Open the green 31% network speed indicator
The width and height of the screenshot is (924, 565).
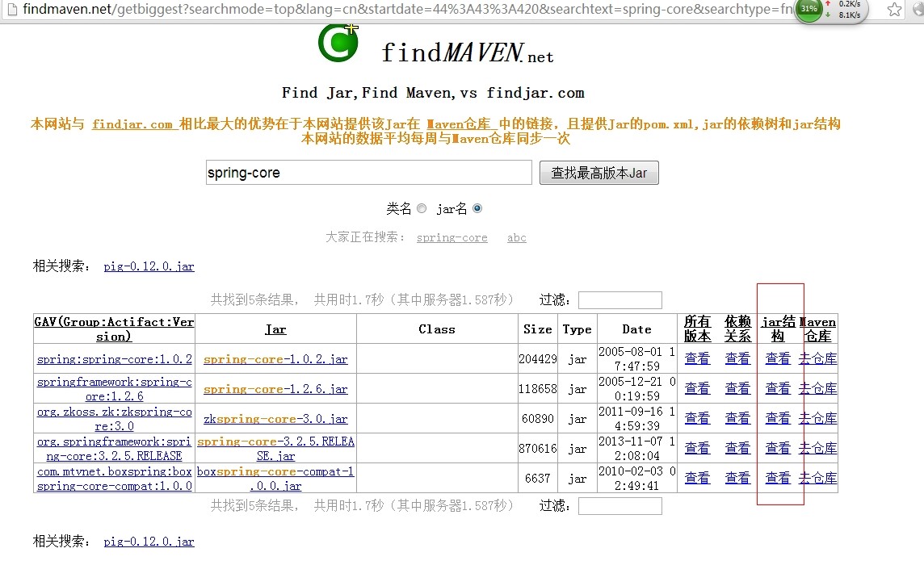[x=808, y=10]
